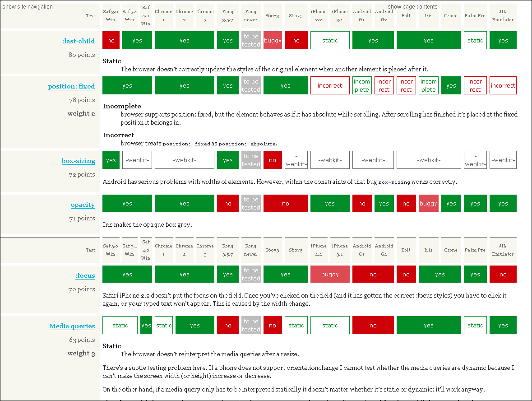Expand 'show page contents'
532x401 pixels.
coord(412,6)
